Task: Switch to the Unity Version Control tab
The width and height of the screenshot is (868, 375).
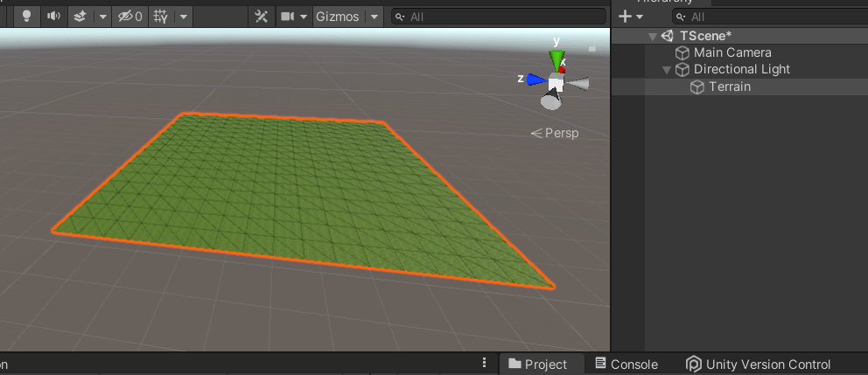Action: (x=759, y=365)
